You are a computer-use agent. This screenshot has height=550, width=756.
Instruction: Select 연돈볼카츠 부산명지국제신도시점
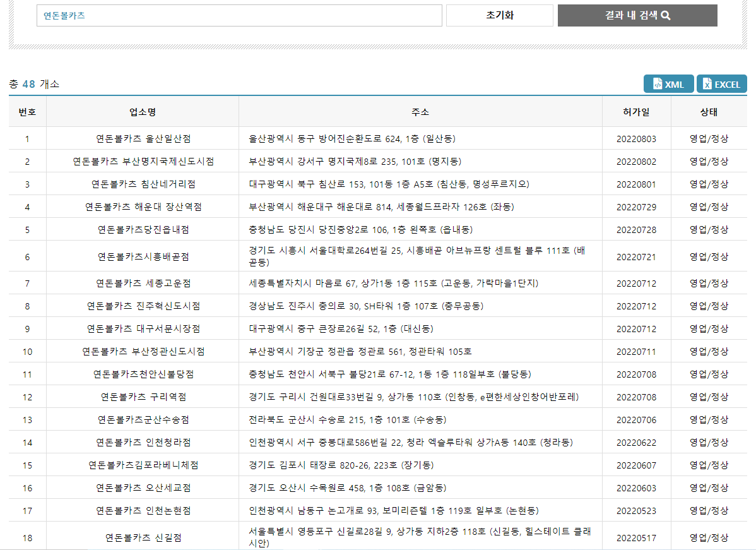(143, 162)
